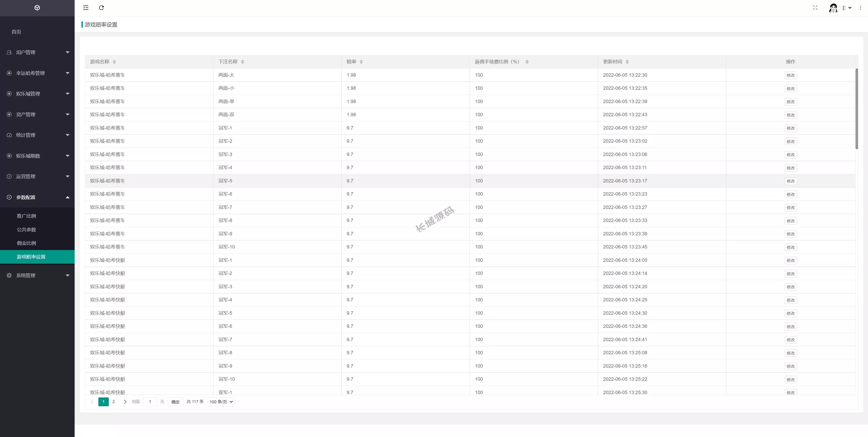
Task: Click 修改 for 哈希赛车 冠军-8 row
Action: tap(790, 221)
